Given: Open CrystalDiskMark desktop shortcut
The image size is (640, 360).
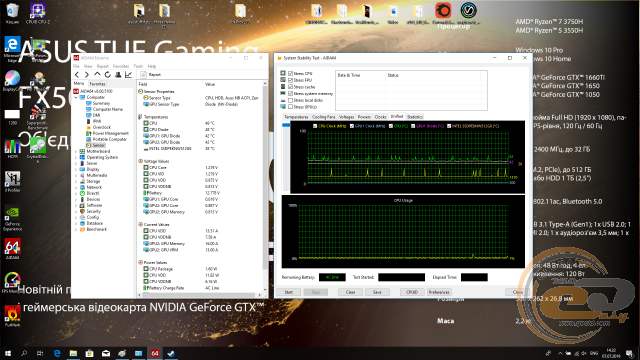Looking at the screenshot, I should pyautogui.click(x=38, y=149).
